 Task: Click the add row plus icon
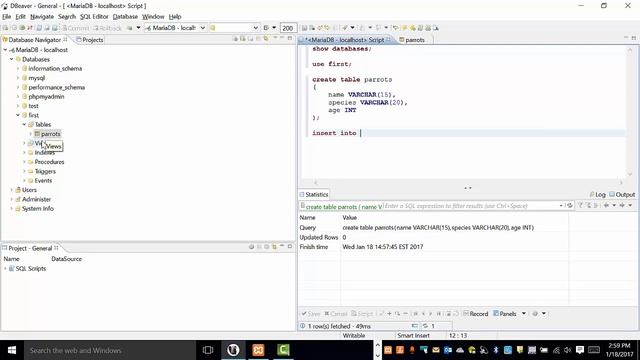point(389,314)
